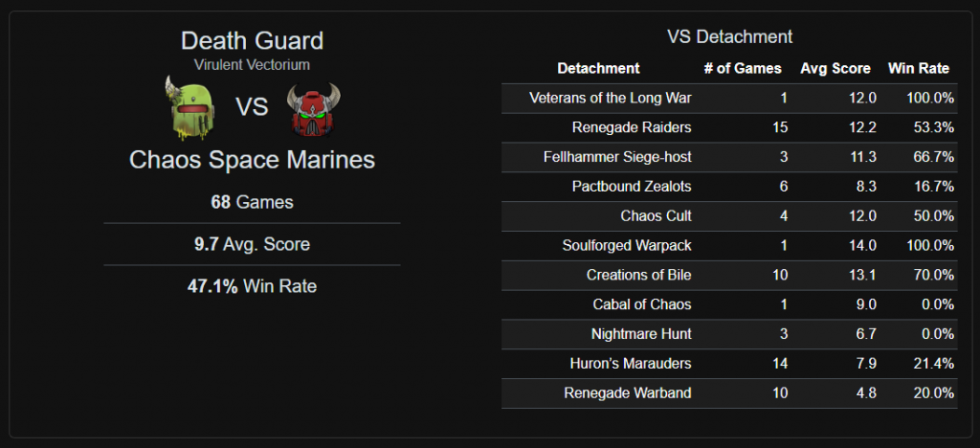The image size is (980, 448).
Task: Open the Pactbound Zealots detachment entry
Action: [631, 187]
